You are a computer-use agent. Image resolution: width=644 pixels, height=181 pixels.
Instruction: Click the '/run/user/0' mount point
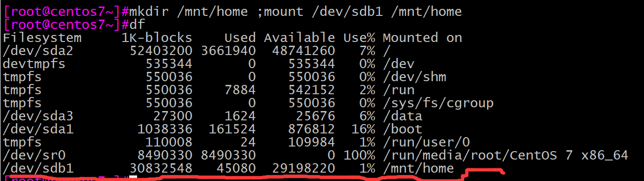coord(426,142)
